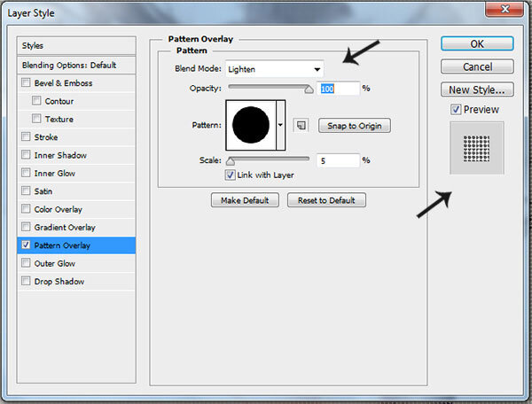Image resolution: width=532 pixels, height=404 pixels.
Task: Click the Scale slider handle
Action: (x=231, y=161)
